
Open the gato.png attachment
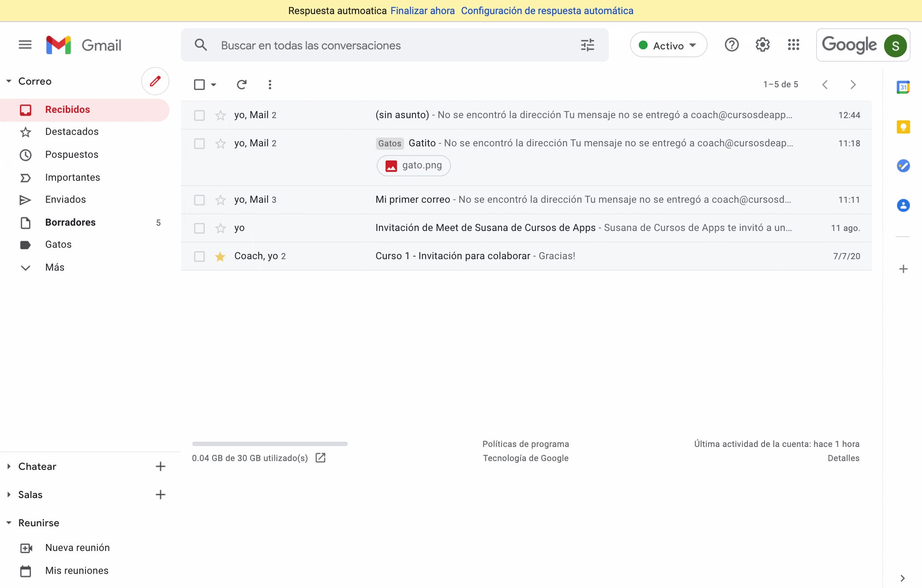pos(413,166)
